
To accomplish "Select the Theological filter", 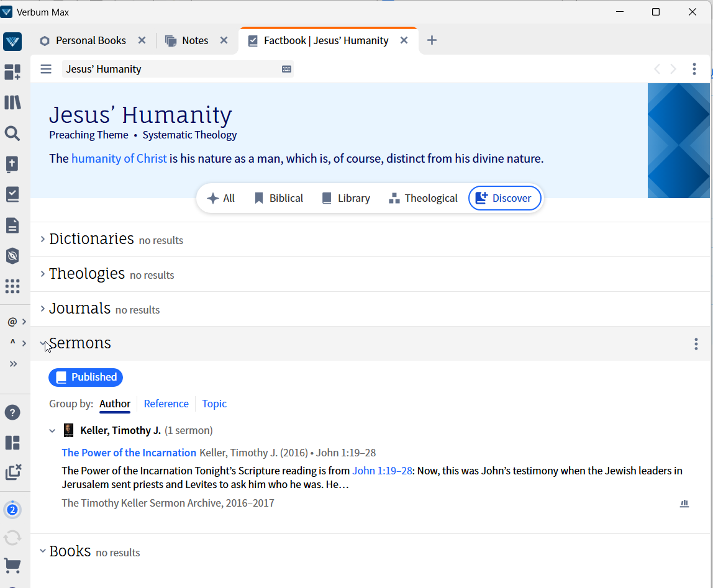I will [423, 198].
